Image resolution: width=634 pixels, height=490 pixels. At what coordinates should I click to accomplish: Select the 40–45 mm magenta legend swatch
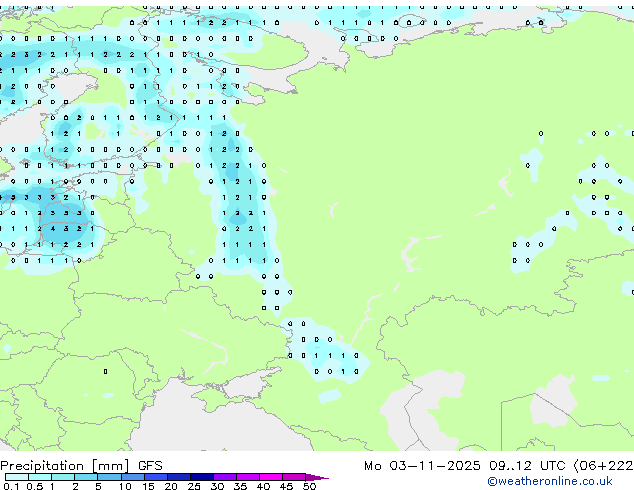click(271, 477)
